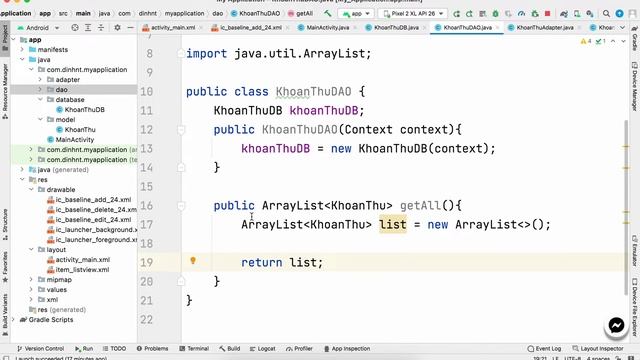640x360 pixels.
Task: Open the Device Manager toolbar icon
Action: coord(577,13)
